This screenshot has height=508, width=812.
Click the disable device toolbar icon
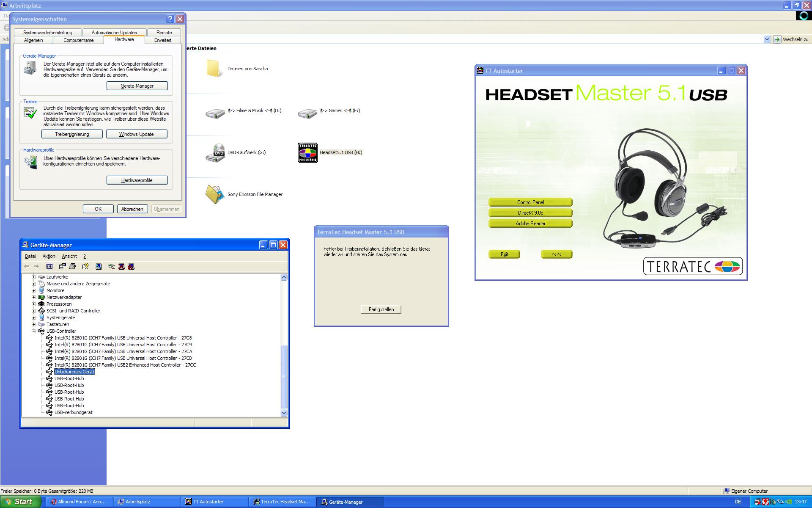pyautogui.click(x=131, y=266)
